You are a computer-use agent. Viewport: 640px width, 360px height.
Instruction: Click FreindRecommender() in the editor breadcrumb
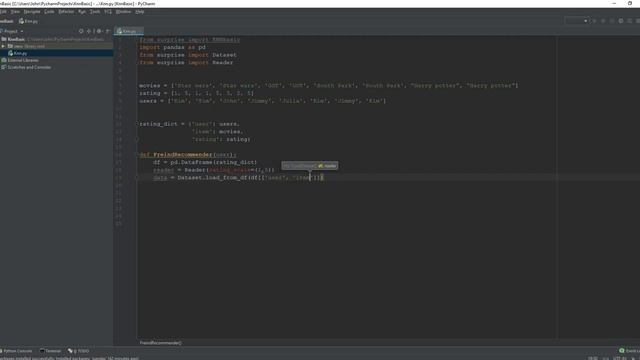(x=160, y=343)
